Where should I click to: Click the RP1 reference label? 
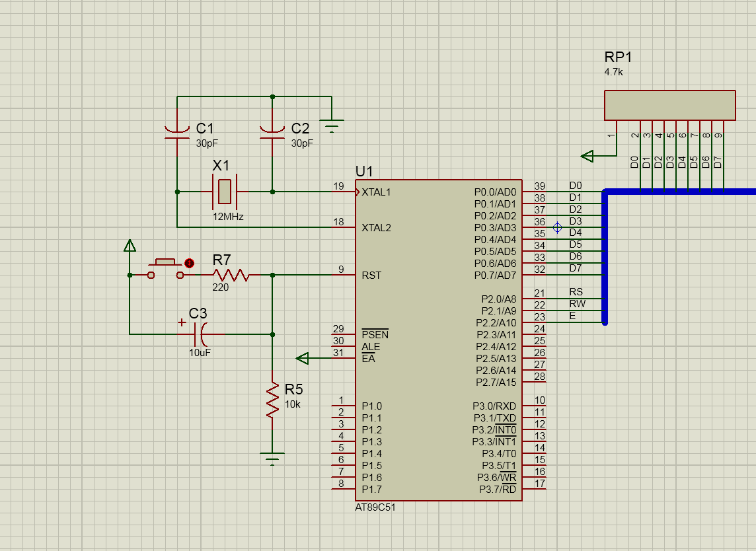coord(618,57)
